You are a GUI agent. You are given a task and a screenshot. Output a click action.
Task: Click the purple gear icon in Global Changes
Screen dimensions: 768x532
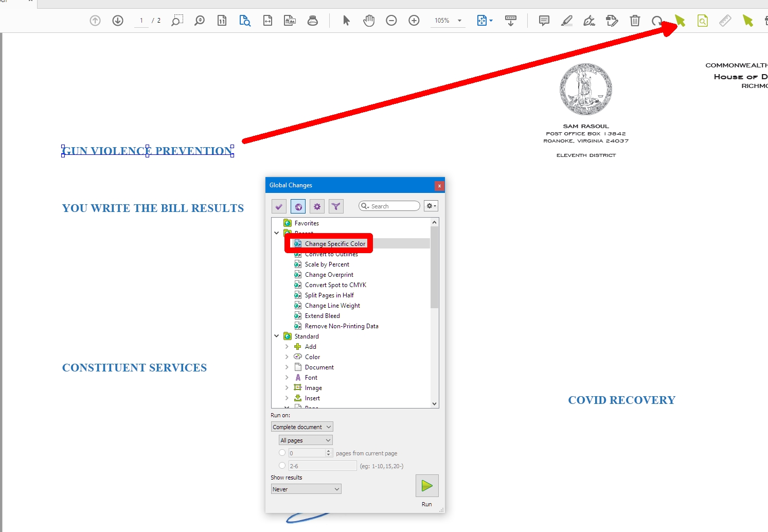click(x=317, y=206)
